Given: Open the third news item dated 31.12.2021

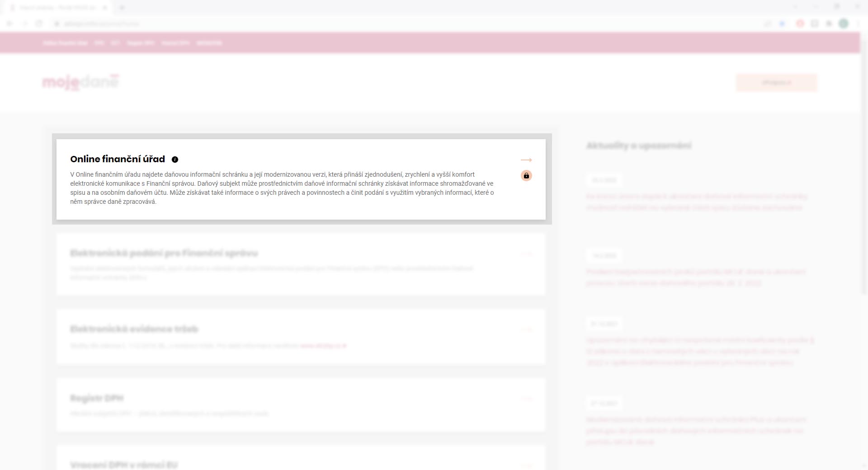Looking at the screenshot, I should 700,351.
